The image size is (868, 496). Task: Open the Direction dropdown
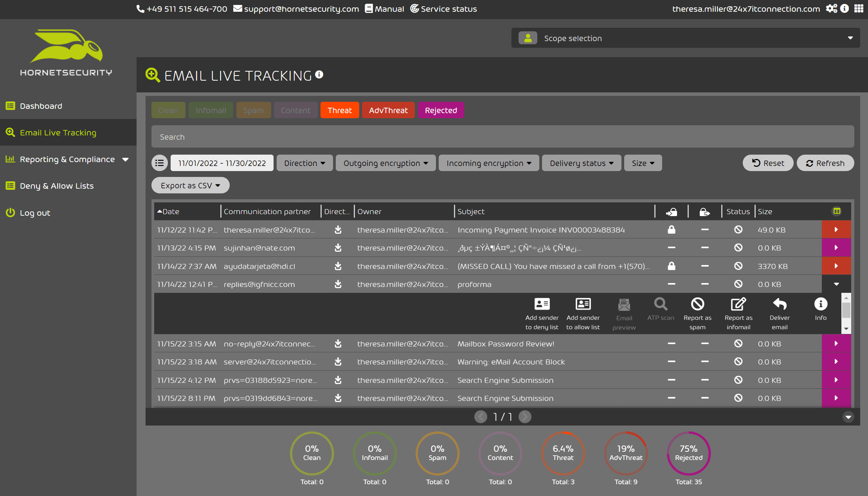(304, 163)
